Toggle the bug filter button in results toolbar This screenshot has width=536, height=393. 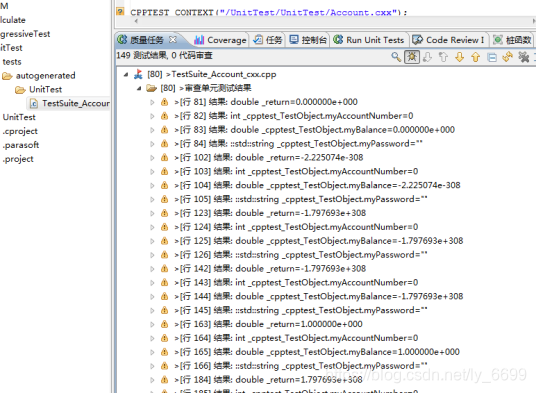point(412,57)
